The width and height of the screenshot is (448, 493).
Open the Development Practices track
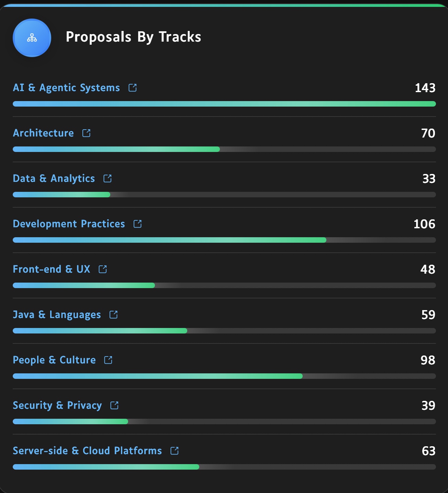point(69,224)
